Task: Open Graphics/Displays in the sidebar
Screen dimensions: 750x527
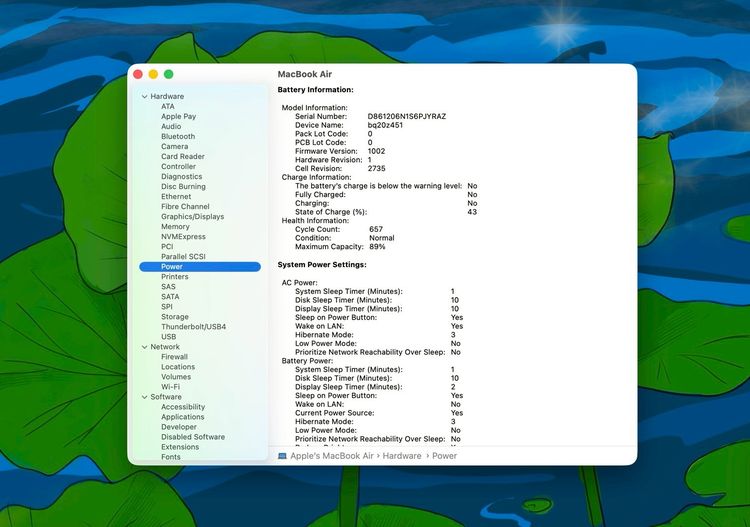Action: [x=192, y=217]
